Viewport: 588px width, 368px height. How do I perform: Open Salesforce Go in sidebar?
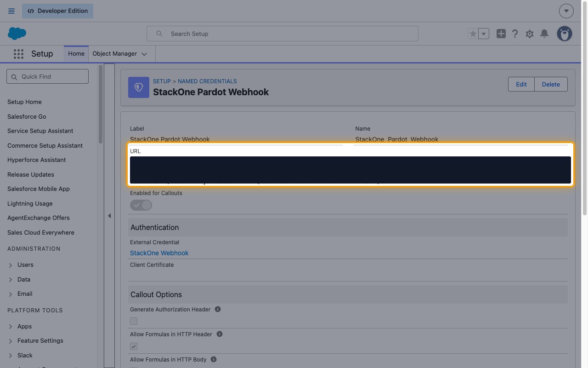[x=27, y=117]
